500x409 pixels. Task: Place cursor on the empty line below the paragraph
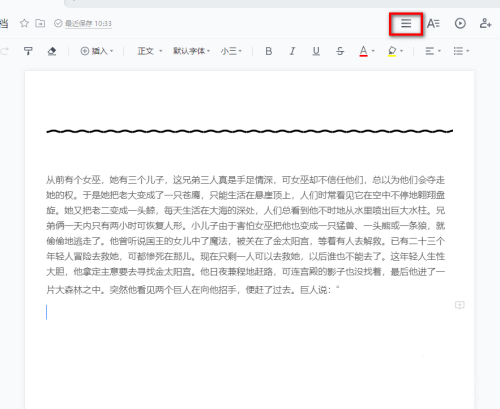245,312
